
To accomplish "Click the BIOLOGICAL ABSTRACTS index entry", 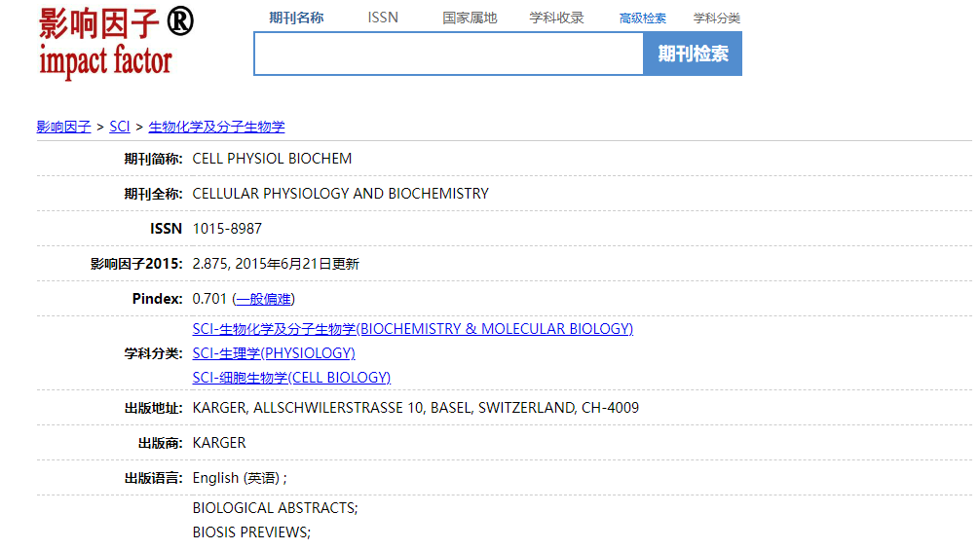I will [275, 508].
